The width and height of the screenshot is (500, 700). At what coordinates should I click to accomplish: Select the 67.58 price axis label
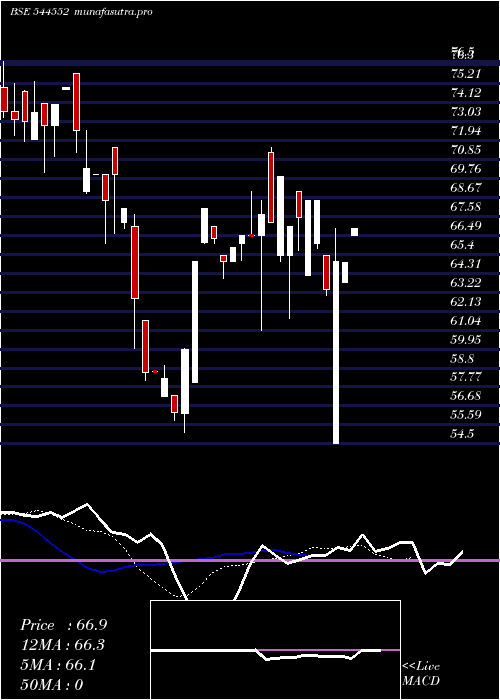[467, 207]
